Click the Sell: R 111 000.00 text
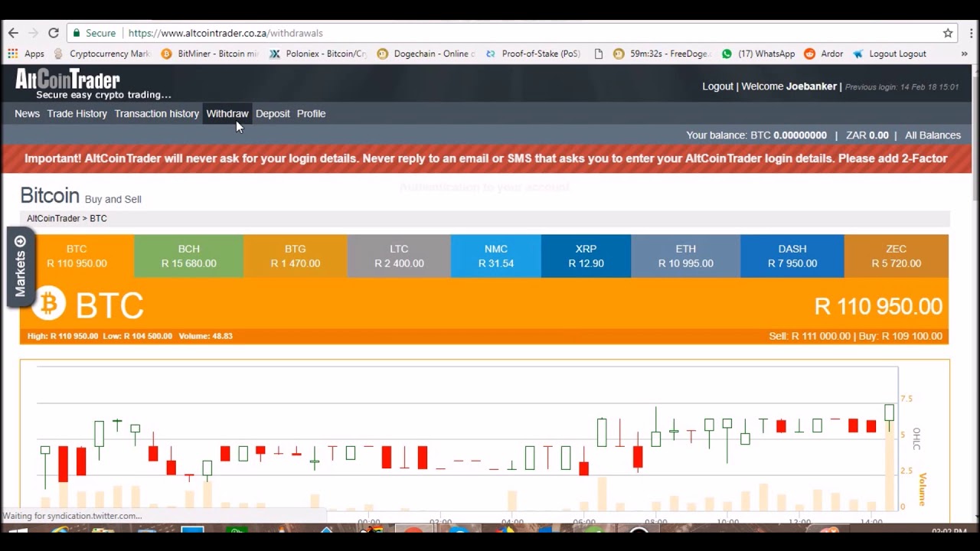Screen dimensions: 980x551 pyautogui.click(x=810, y=336)
